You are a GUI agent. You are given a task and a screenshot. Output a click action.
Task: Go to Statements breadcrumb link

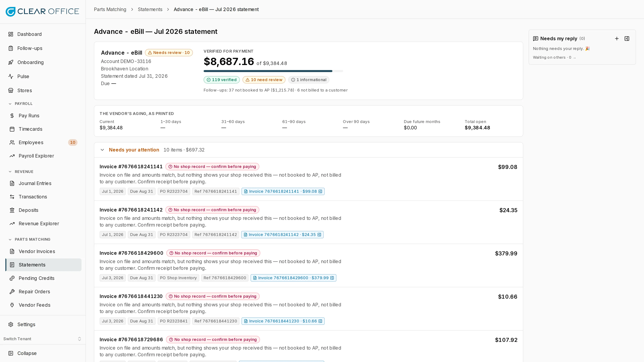click(x=150, y=10)
